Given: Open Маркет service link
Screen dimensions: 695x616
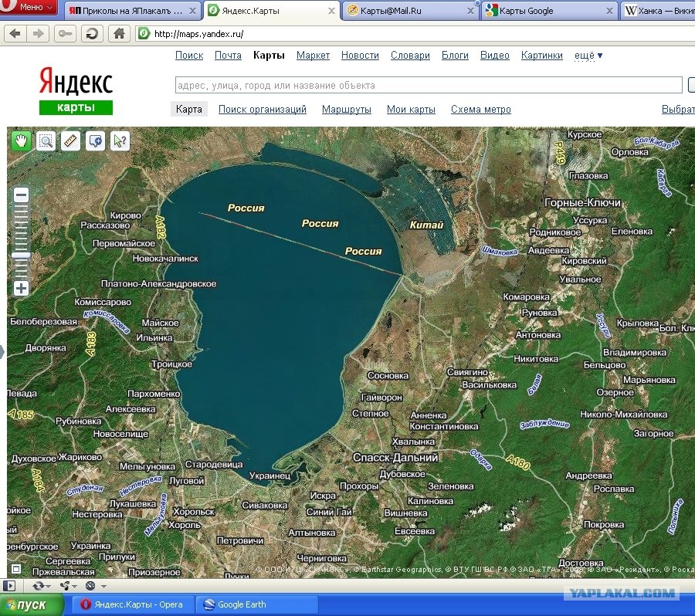Looking at the screenshot, I should click(x=313, y=55).
